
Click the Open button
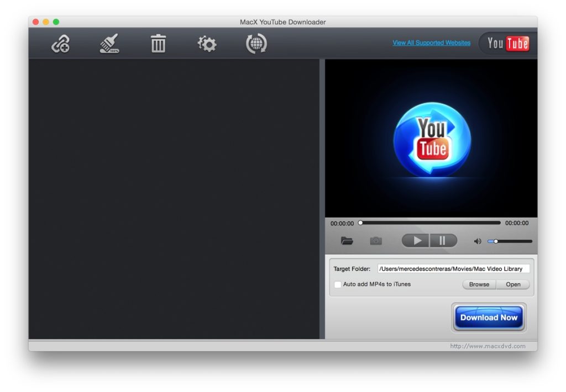pyautogui.click(x=513, y=284)
